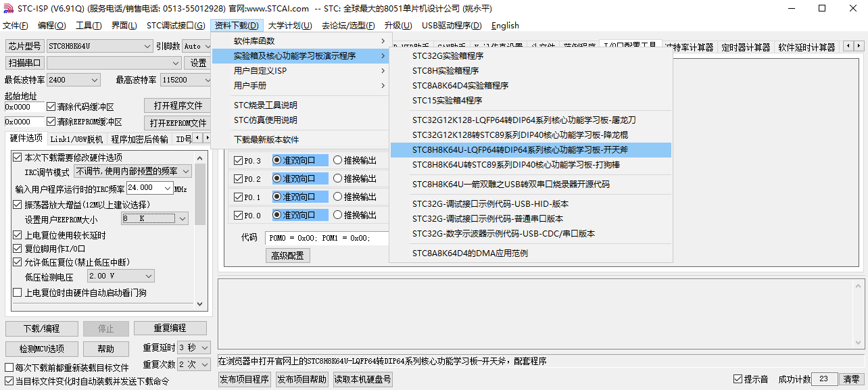Image resolution: width=868 pixels, height=390 pixels.
Task: Click 清零 counter reset button
Action: click(852, 379)
